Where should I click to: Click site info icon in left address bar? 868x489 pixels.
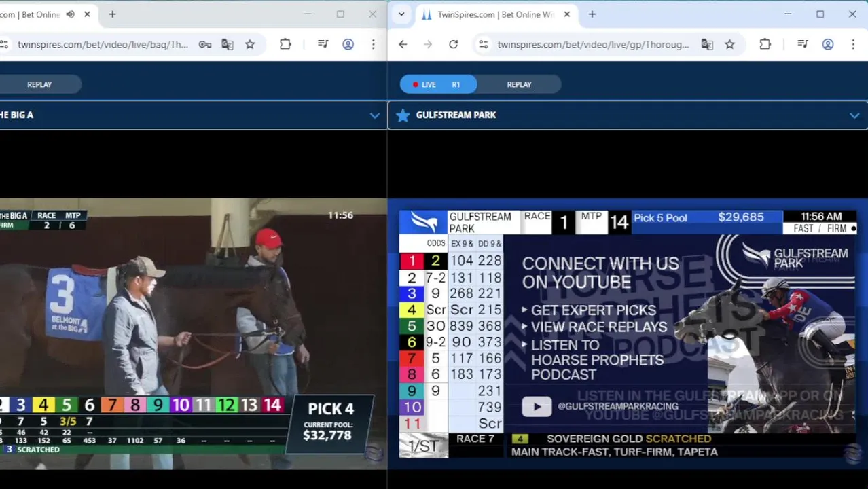click(4, 44)
